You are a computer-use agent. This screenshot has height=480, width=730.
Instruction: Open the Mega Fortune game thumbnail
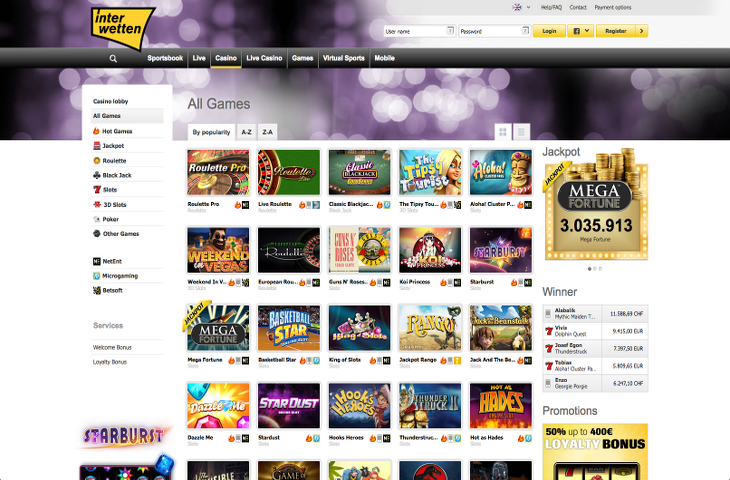coord(218,328)
